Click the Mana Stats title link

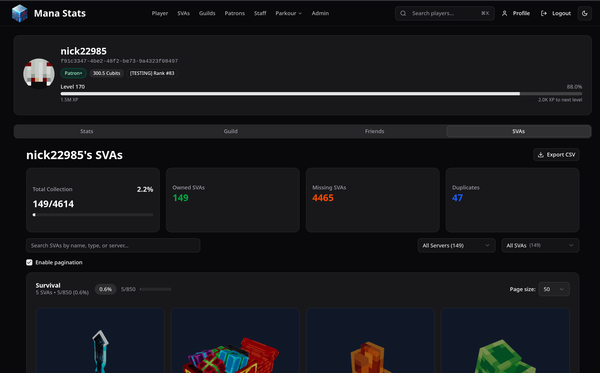tap(60, 13)
